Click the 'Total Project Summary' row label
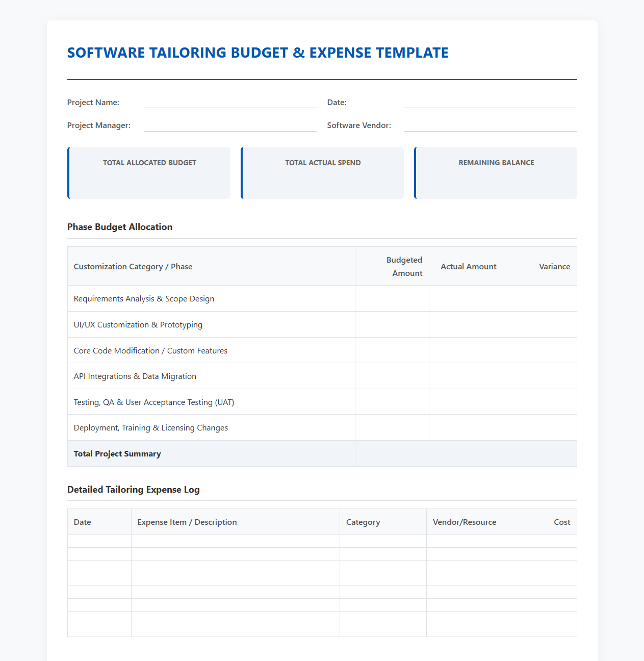644x661 pixels. pos(117,454)
